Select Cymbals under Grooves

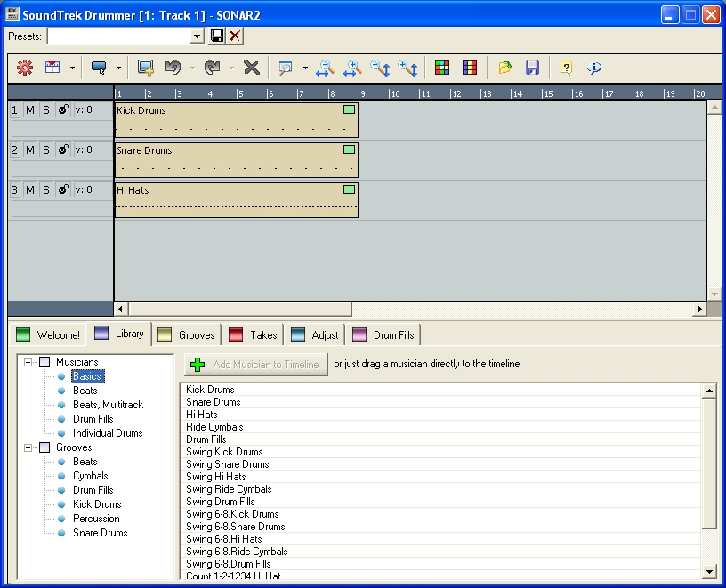(x=90, y=476)
